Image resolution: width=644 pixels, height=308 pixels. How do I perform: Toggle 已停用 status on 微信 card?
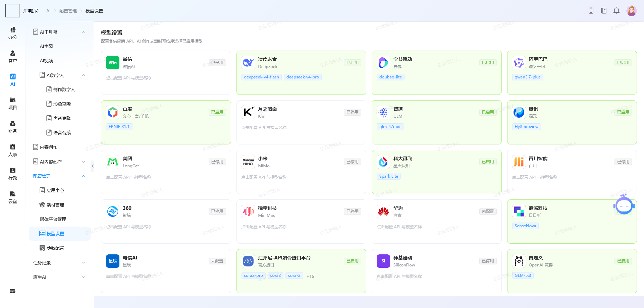[217, 63]
